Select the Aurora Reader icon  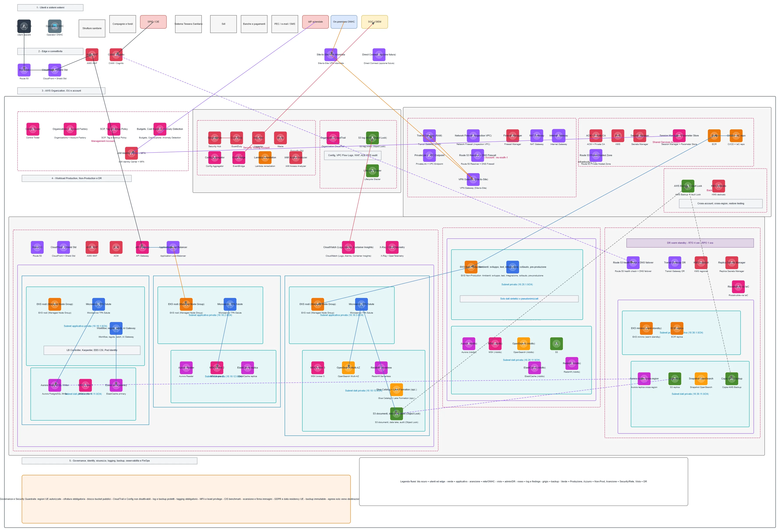[186, 368]
